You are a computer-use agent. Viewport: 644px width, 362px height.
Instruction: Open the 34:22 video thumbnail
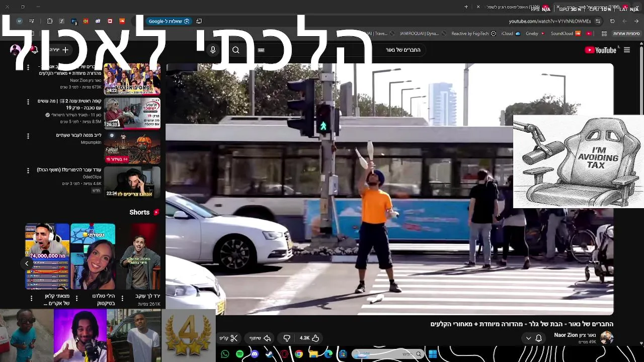[132, 79]
